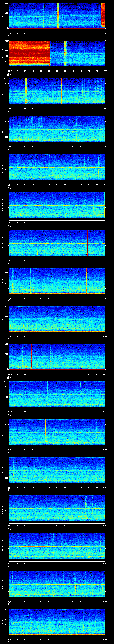The width and height of the screenshot is (114, 644).
Task: Click the '11:09:00' start time label
Action: [9, 336]
